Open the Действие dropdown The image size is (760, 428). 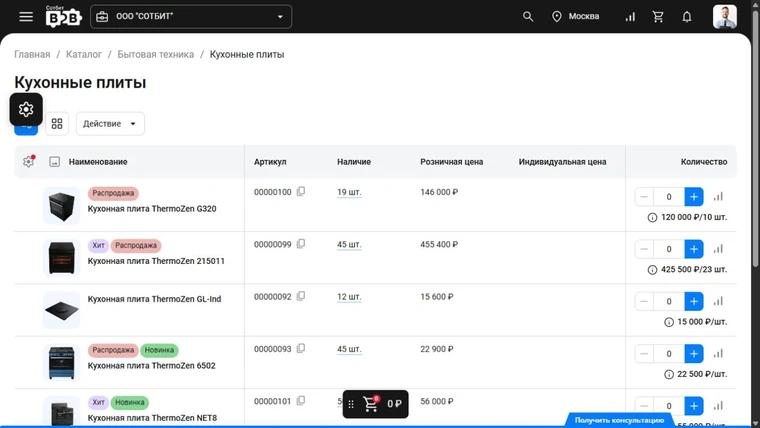110,124
